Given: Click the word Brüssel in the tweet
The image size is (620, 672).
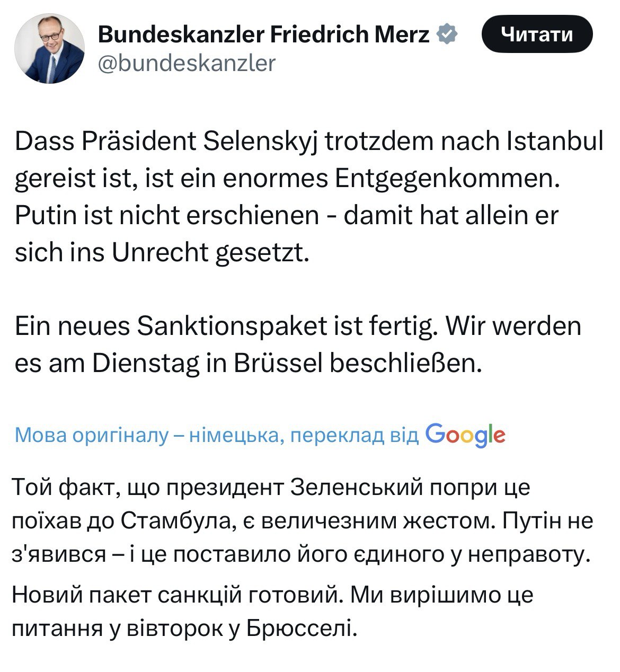Looking at the screenshot, I should [277, 363].
